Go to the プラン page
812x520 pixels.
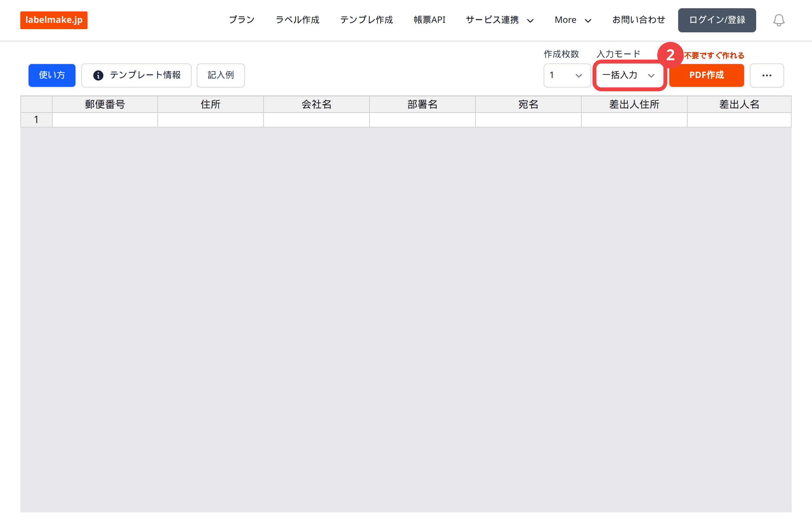[x=242, y=20]
